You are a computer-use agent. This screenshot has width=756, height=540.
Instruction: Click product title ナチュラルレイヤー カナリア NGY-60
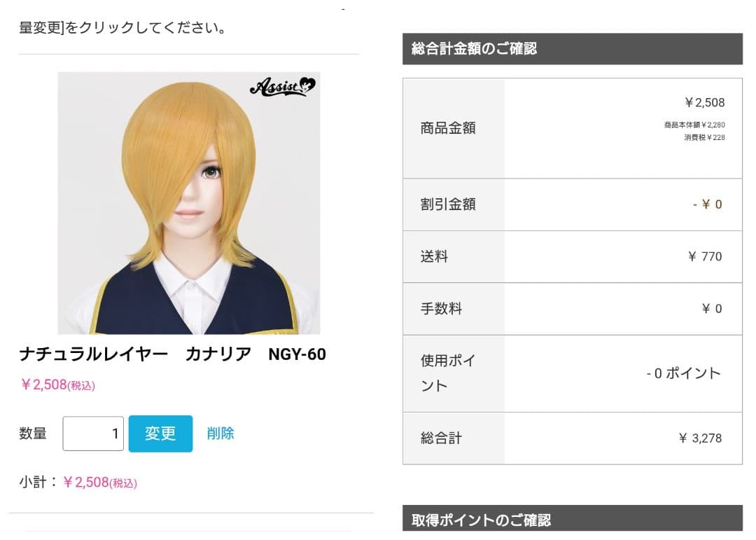(173, 354)
